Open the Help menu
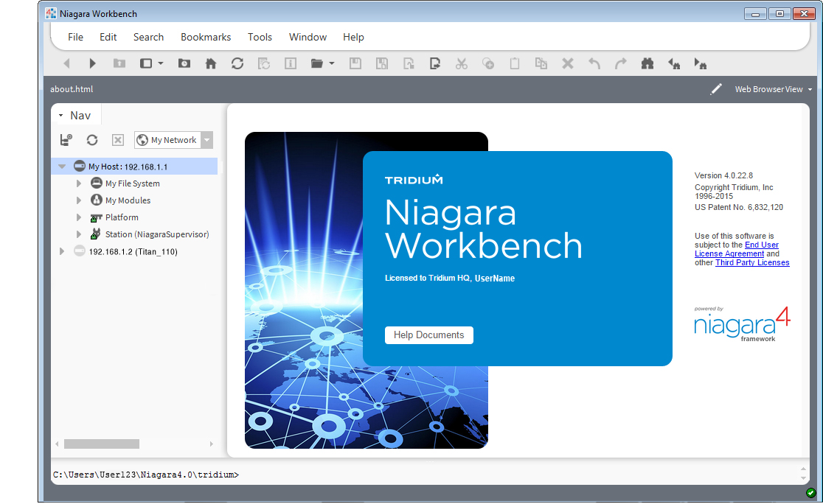 coord(353,37)
